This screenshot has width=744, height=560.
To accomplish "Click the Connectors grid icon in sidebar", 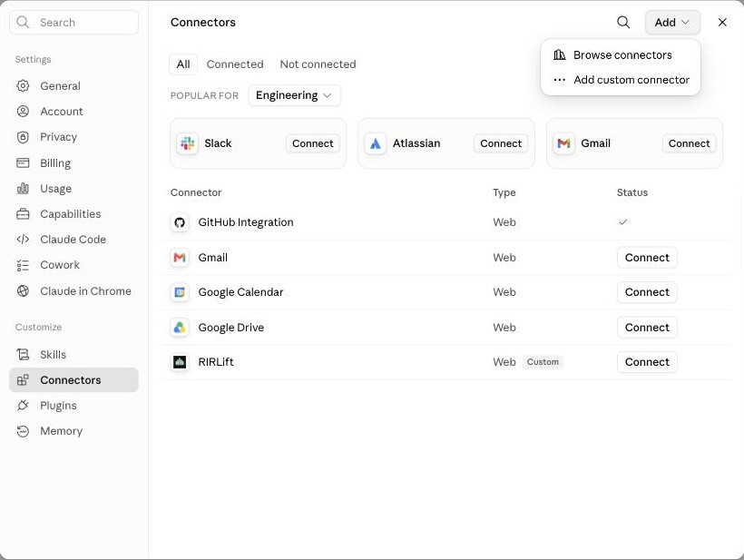I will 23,380.
